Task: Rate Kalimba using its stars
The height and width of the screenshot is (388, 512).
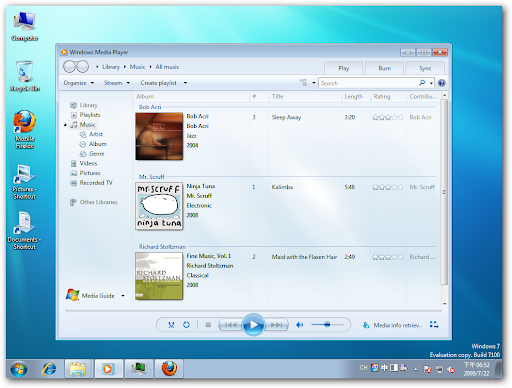Action: 388,187
